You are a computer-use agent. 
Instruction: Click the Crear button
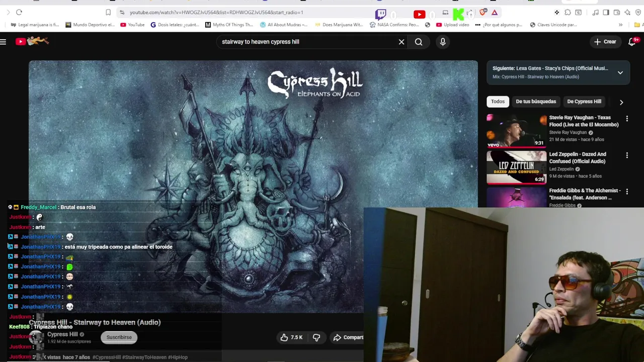[605, 42]
